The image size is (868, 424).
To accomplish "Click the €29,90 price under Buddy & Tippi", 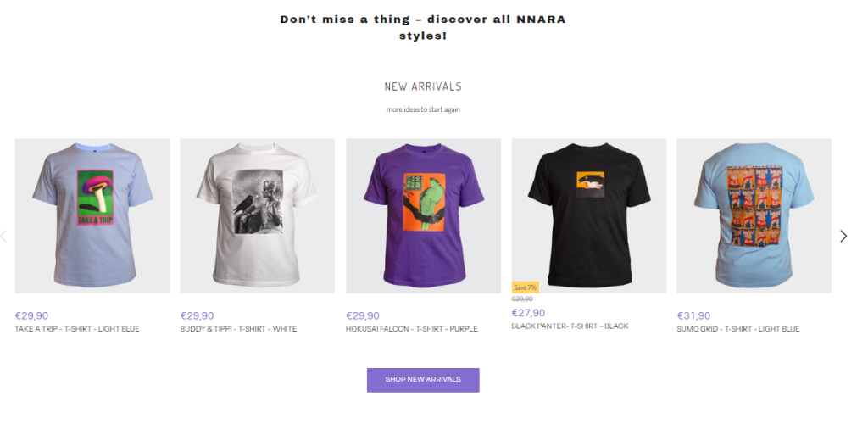I will [197, 316].
